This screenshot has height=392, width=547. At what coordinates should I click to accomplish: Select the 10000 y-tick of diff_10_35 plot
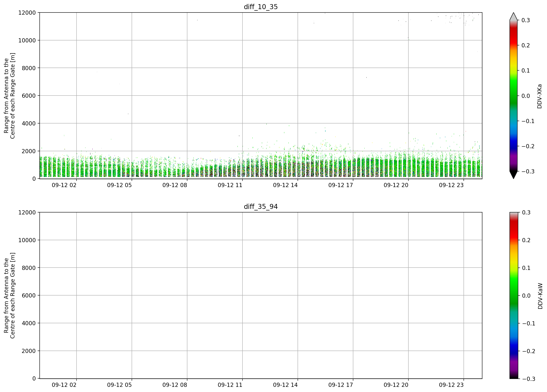click(27, 40)
